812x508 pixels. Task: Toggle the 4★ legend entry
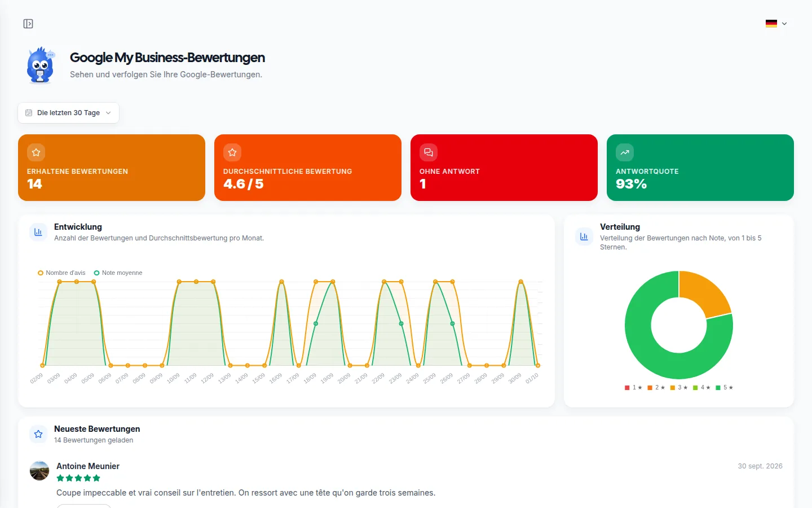tap(701, 388)
